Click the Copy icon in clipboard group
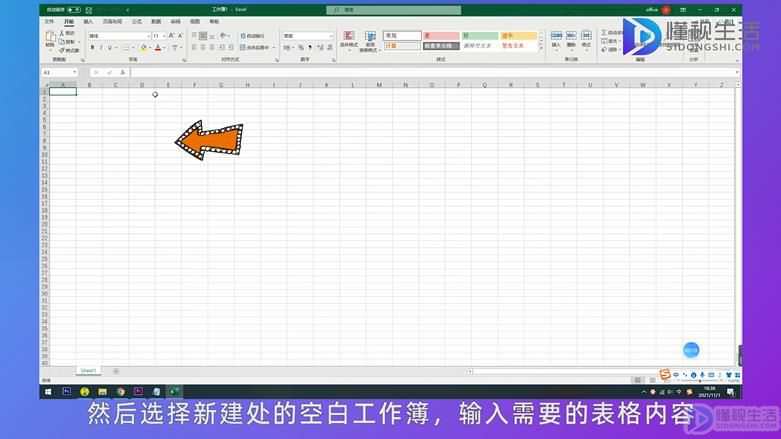781x439 pixels. [62, 41]
